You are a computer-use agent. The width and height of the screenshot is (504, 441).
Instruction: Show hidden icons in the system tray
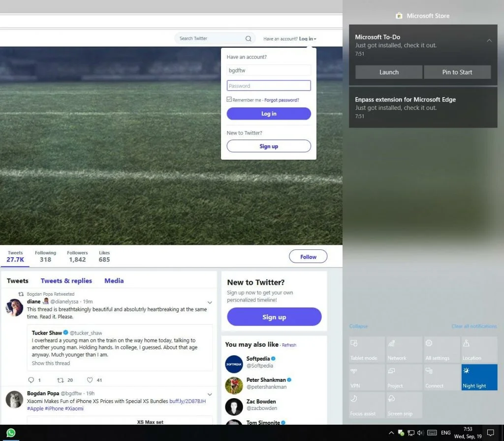[391, 433]
